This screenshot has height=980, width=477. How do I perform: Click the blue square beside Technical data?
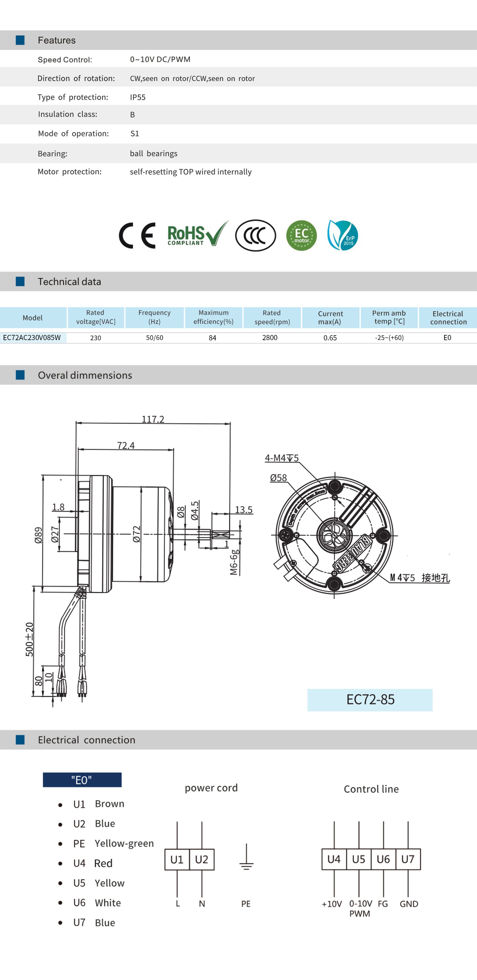(20, 281)
